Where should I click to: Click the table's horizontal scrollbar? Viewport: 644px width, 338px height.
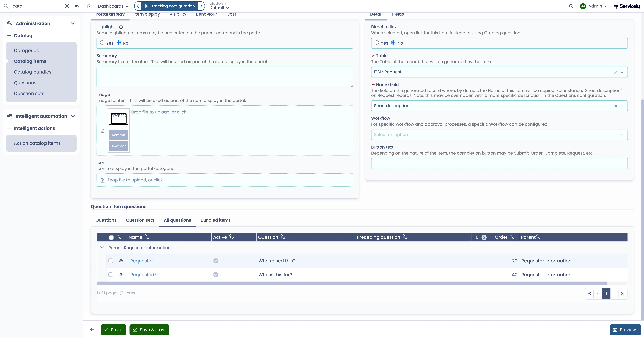[x=352, y=283]
